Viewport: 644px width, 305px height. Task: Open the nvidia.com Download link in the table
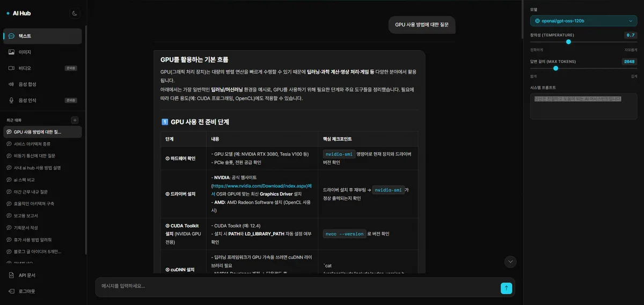[261, 185]
